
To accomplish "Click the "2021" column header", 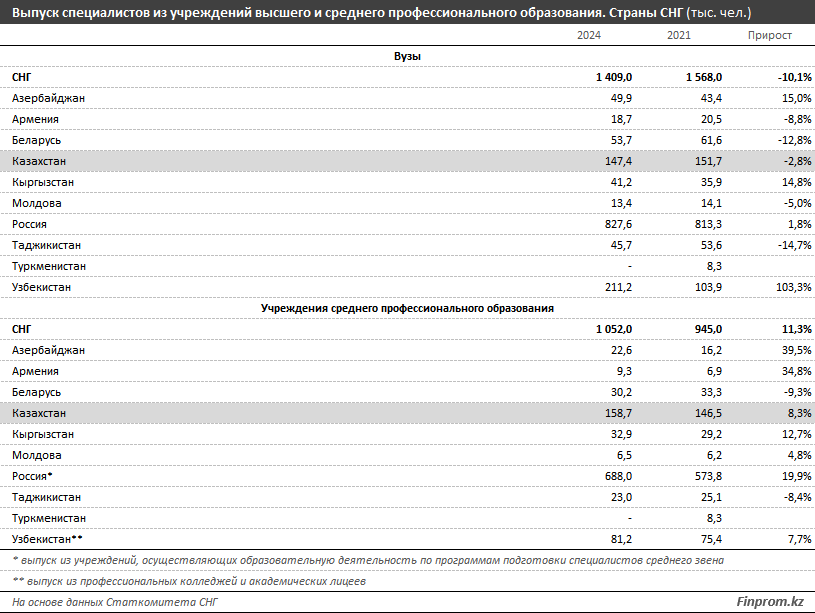I will click(x=680, y=35).
